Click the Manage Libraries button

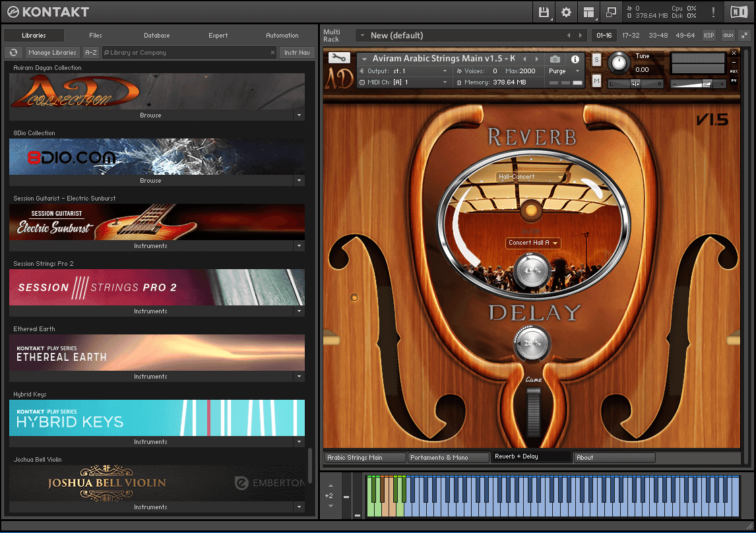(x=52, y=53)
